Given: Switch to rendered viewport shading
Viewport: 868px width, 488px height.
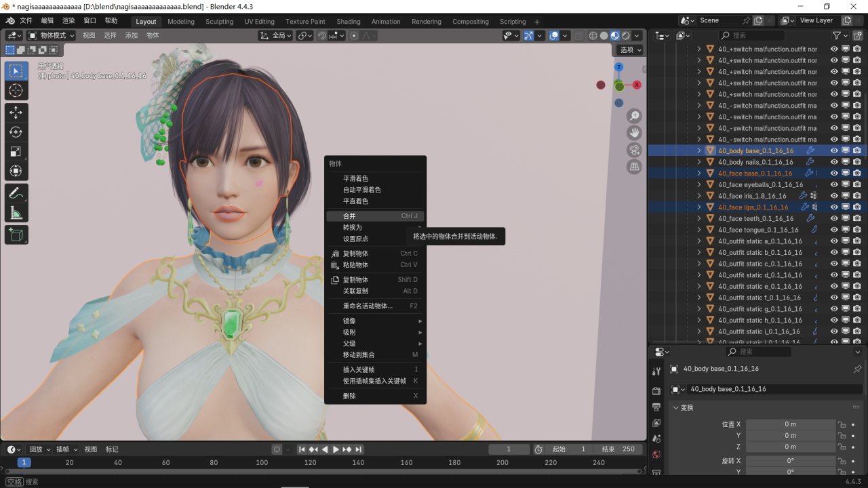Looking at the screenshot, I should coord(625,35).
